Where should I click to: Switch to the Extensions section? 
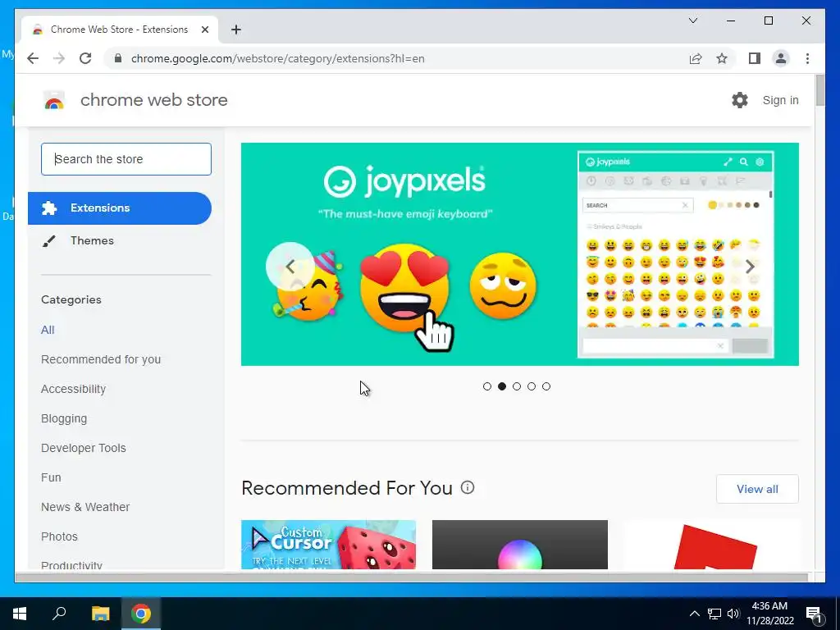tap(120, 208)
